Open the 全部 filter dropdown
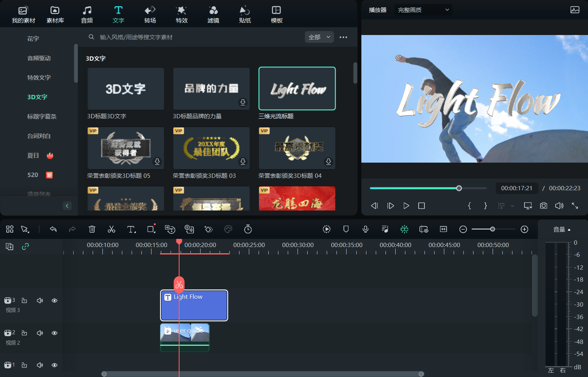The height and width of the screenshot is (377, 588). (x=319, y=37)
